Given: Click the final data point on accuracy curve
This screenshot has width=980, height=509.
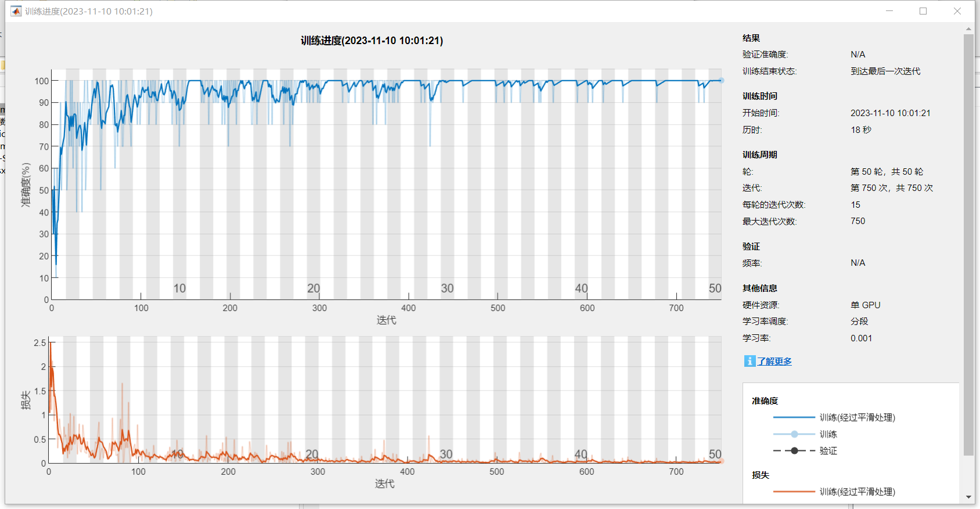Looking at the screenshot, I should click(x=721, y=81).
